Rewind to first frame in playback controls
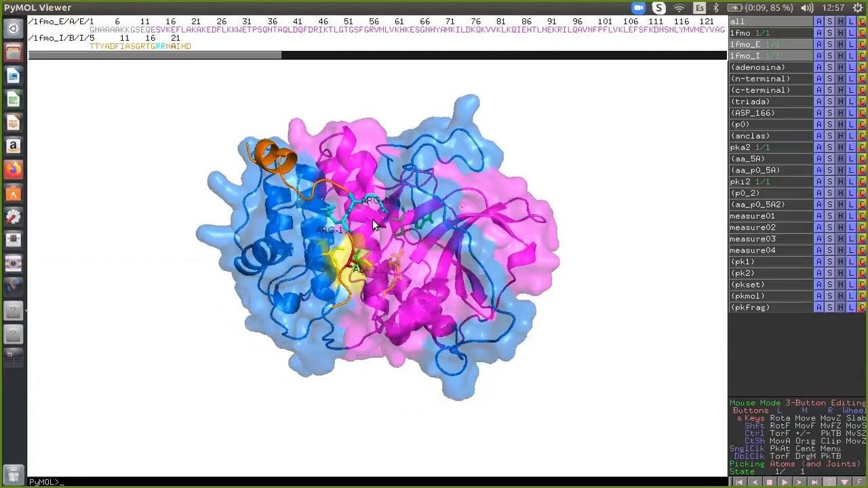Image resolution: width=868 pixels, height=488 pixels. pyautogui.click(x=739, y=482)
